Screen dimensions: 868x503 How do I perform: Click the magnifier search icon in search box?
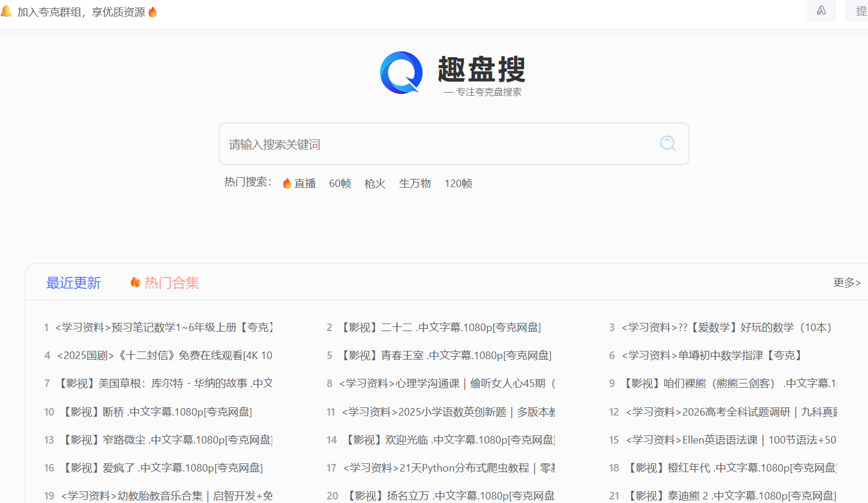667,143
